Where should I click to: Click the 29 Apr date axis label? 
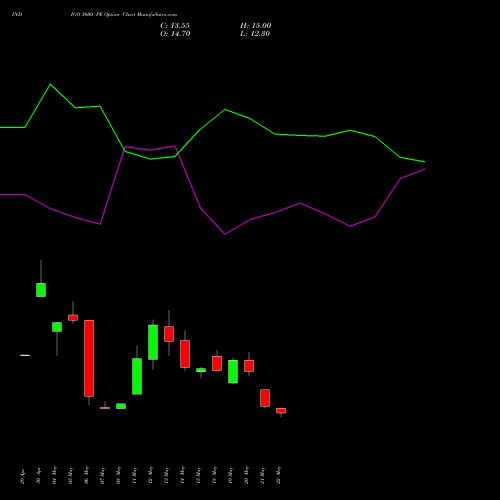point(22,476)
